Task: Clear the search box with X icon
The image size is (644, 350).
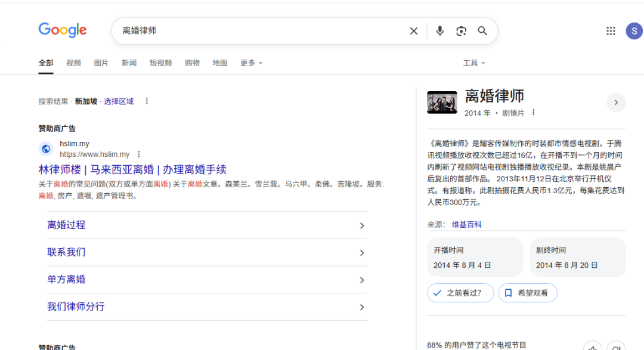Action: (x=414, y=31)
